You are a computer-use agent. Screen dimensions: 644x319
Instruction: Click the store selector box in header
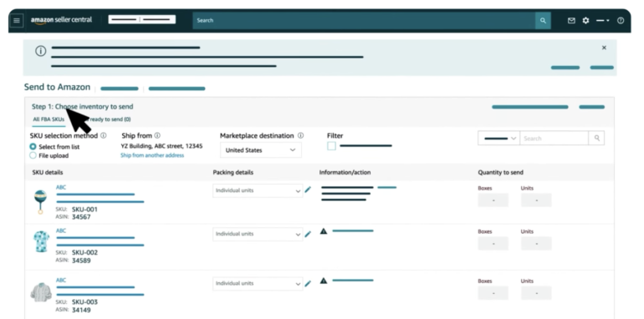142,19
